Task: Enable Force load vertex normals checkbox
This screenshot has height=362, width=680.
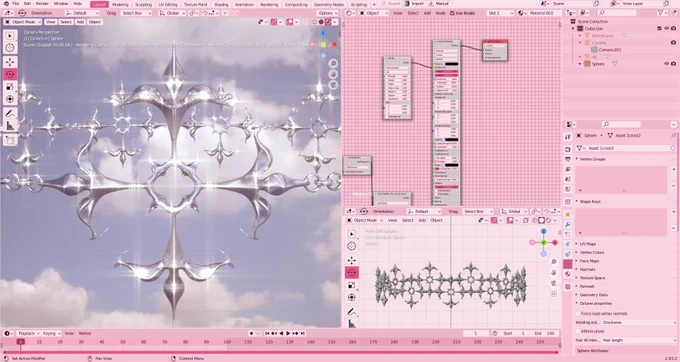Action: point(578,313)
